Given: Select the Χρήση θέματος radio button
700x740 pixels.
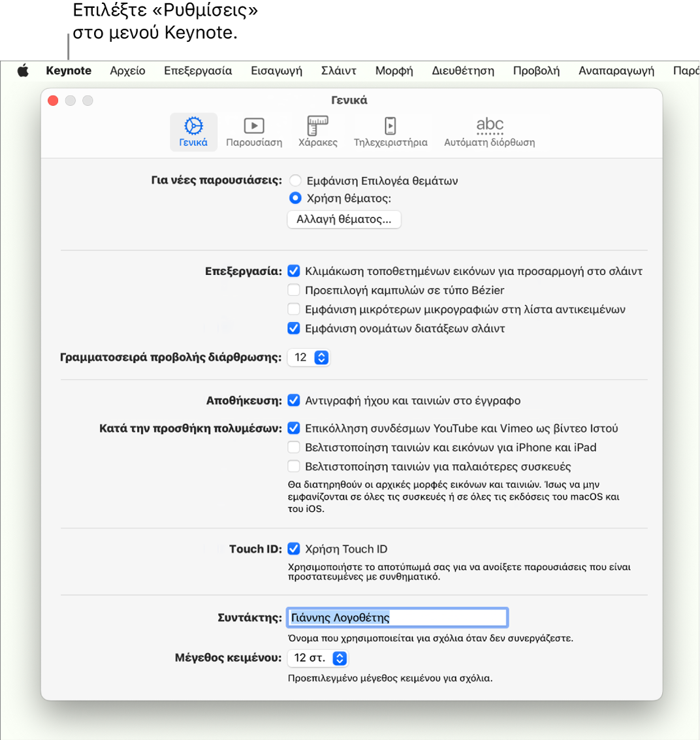Looking at the screenshot, I should [x=295, y=198].
